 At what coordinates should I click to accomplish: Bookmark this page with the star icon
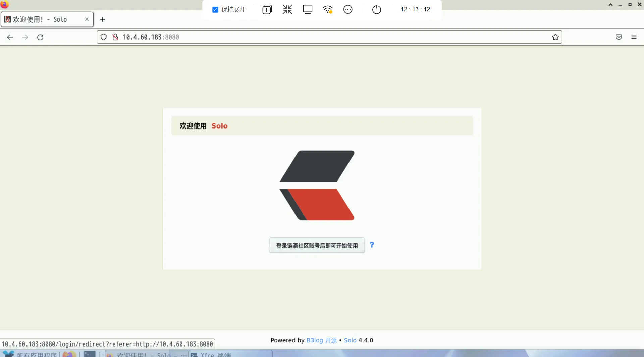click(555, 37)
